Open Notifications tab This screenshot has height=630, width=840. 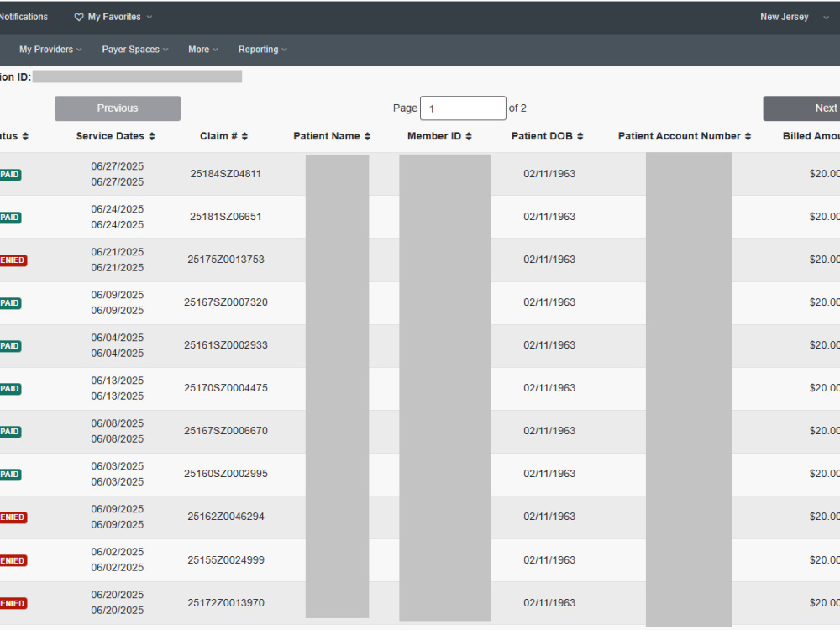pos(24,17)
